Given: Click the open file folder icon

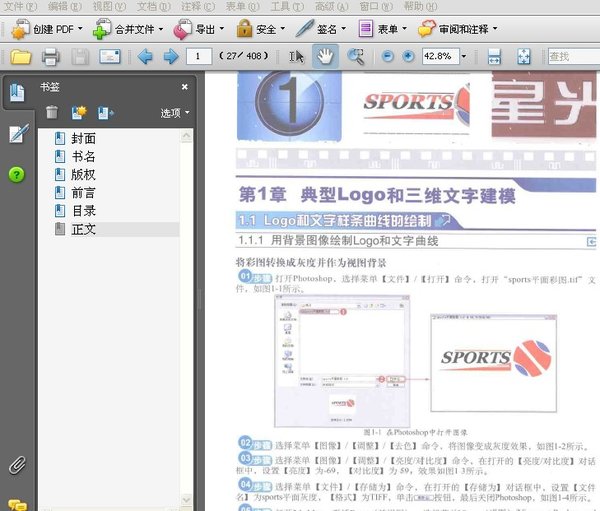Looking at the screenshot, I should 21,57.
